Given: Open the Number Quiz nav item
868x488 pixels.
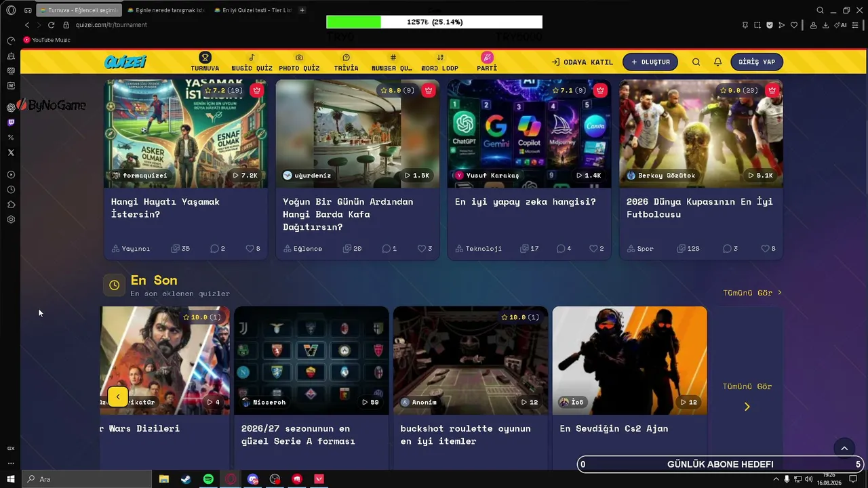Looking at the screenshot, I should click(x=392, y=62).
